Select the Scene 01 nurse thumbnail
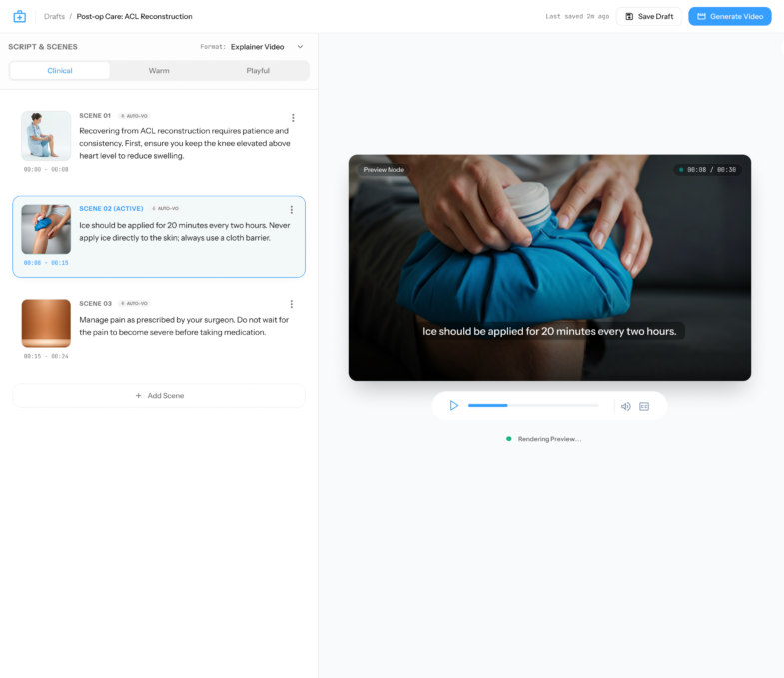Image resolution: width=784 pixels, height=678 pixels. pos(46,136)
